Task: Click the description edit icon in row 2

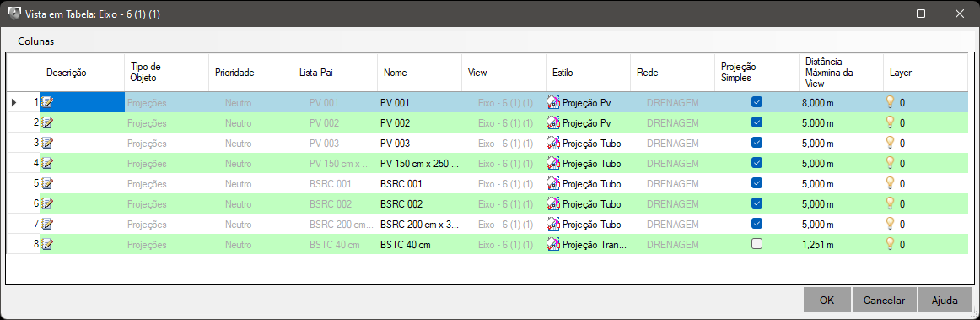Action: pos(47,122)
